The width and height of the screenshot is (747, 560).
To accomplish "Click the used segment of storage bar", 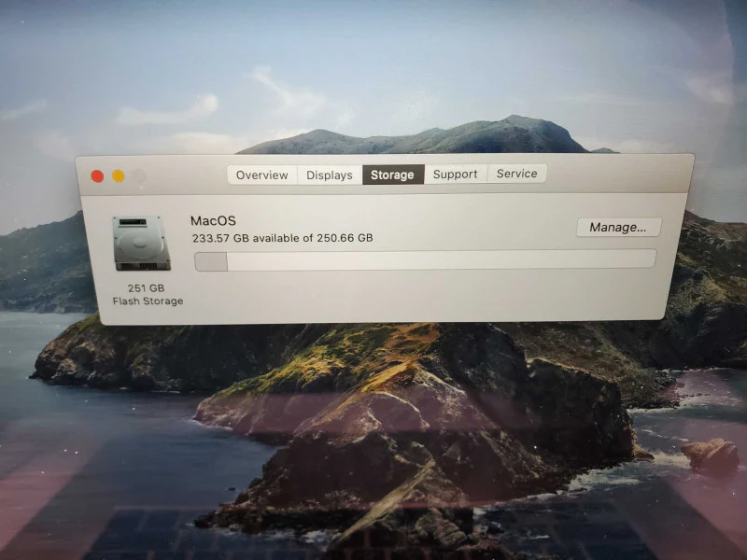I will (x=211, y=262).
